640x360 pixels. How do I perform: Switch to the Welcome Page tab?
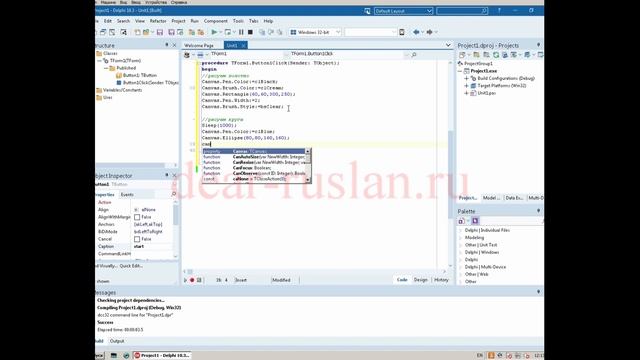199,45
